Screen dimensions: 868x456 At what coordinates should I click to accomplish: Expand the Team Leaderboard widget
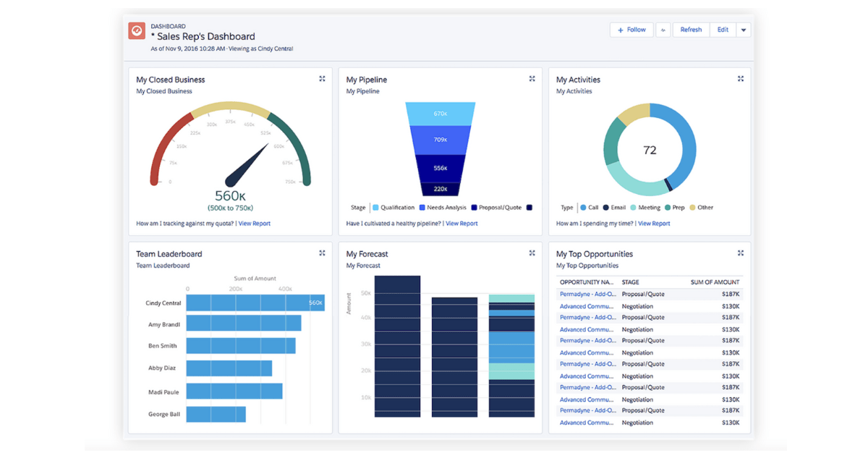point(322,253)
